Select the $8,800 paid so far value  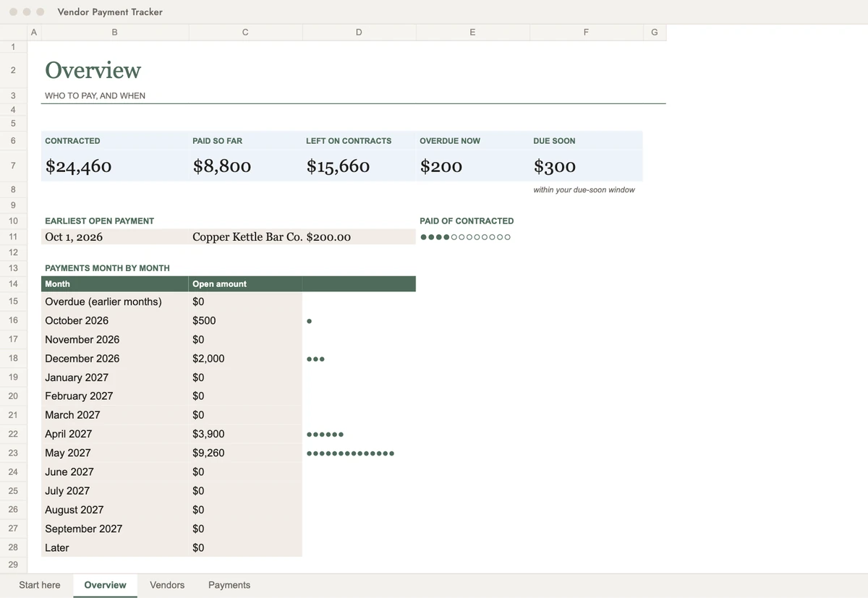pos(221,166)
